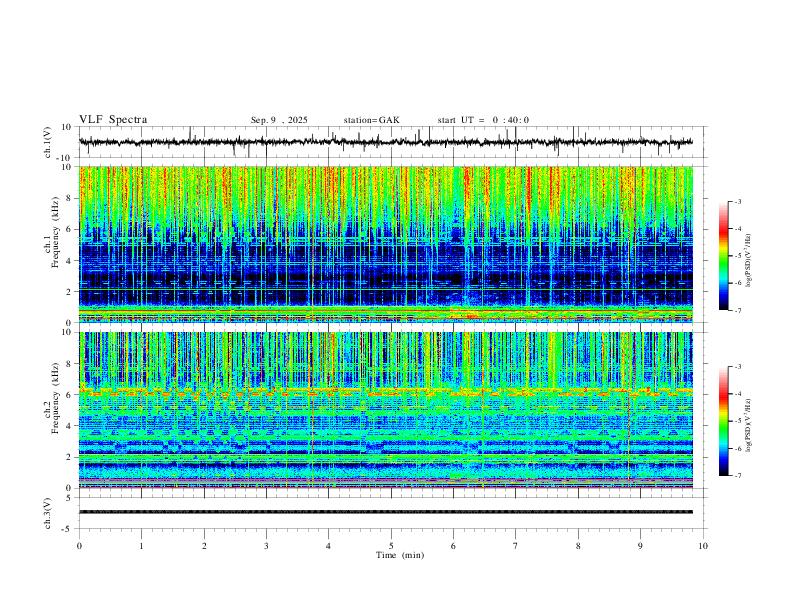Click the "VLF Spectra" plot title

pyautogui.click(x=113, y=120)
